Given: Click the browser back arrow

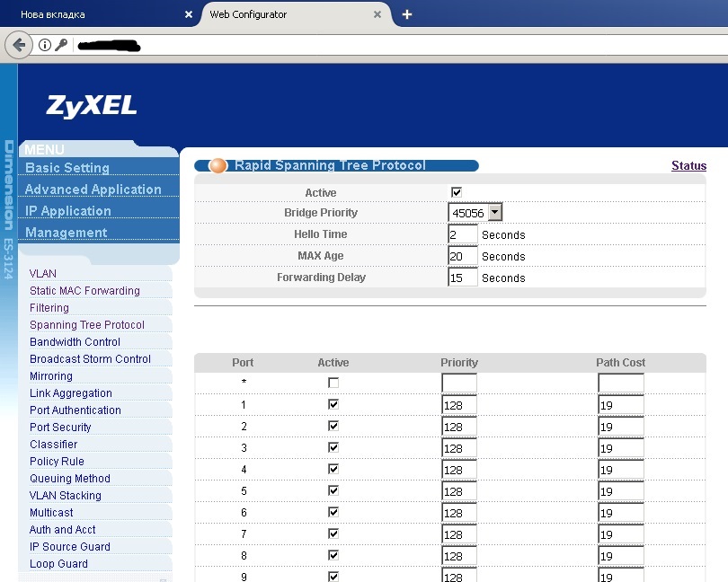Looking at the screenshot, I should [x=19, y=45].
